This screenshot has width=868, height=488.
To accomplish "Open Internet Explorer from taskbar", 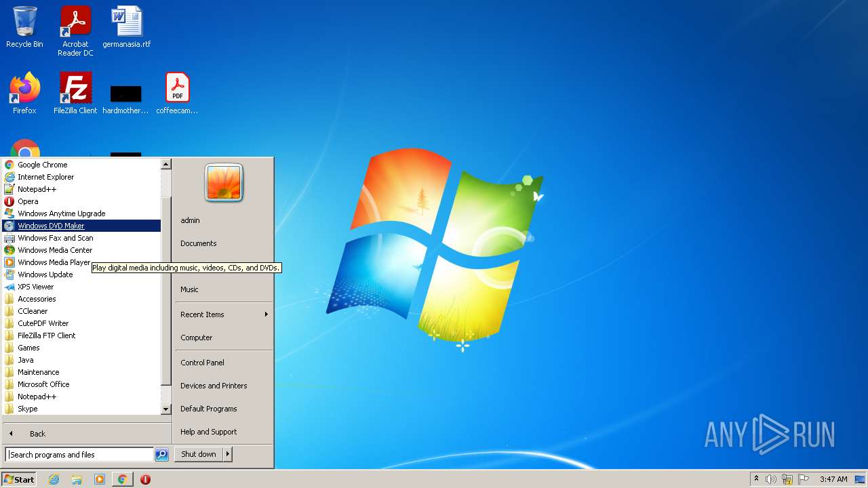I will pos(54,479).
